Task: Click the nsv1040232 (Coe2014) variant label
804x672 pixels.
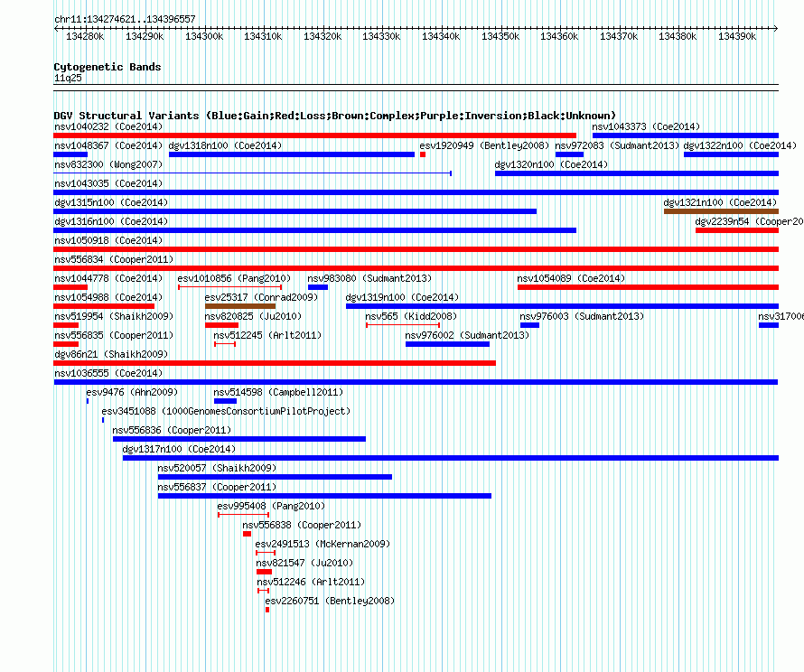Action: (x=108, y=126)
